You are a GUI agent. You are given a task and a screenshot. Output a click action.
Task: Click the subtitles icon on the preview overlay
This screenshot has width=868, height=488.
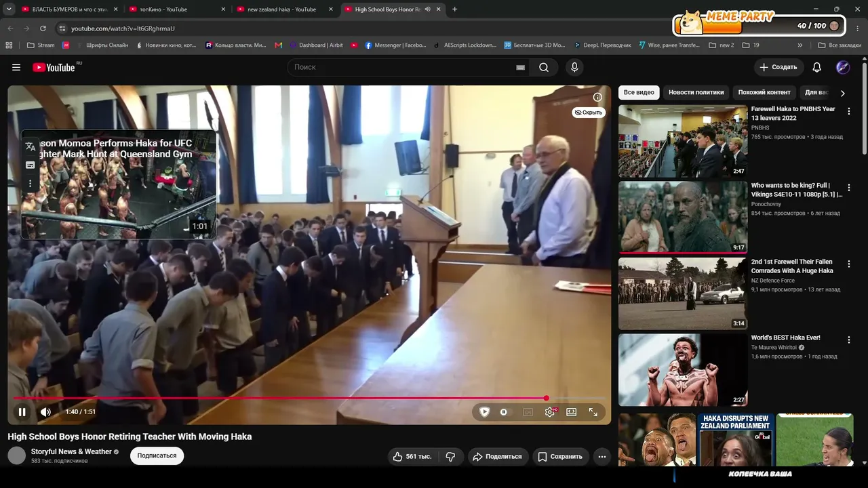tap(30, 165)
